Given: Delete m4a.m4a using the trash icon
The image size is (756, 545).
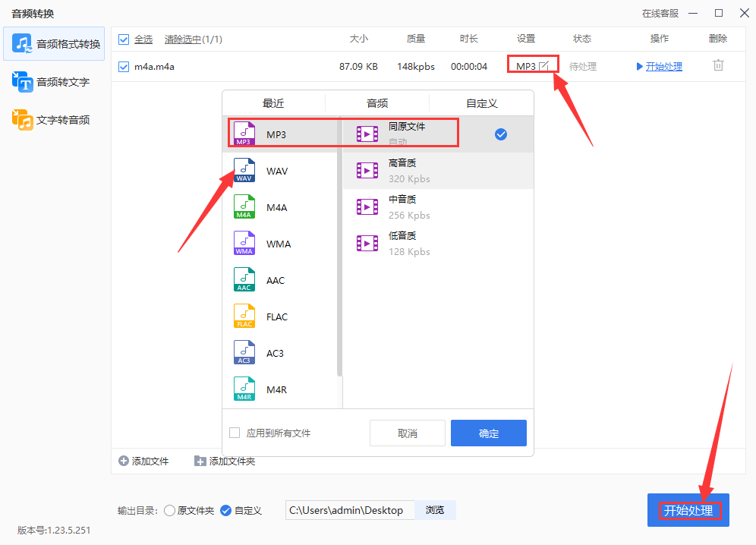Looking at the screenshot, I should 717,66.
